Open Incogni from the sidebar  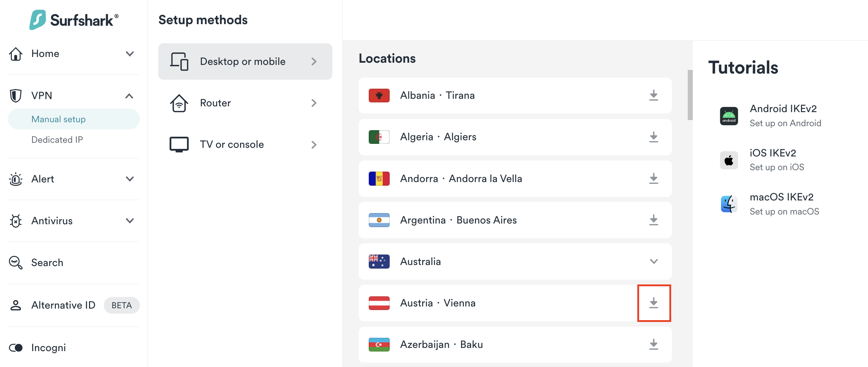click(x=48, y=348)
